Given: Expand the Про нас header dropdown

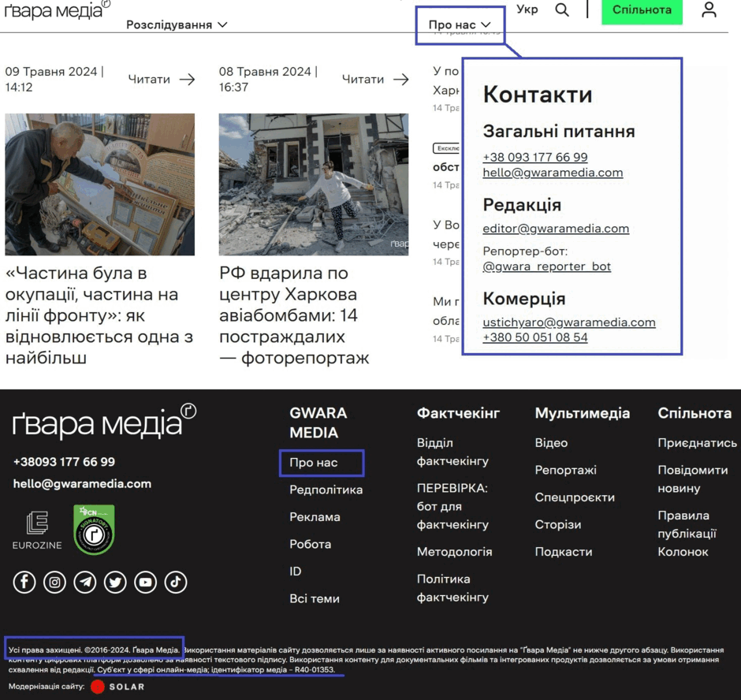Looking at the screenshot, I should 460,24.
